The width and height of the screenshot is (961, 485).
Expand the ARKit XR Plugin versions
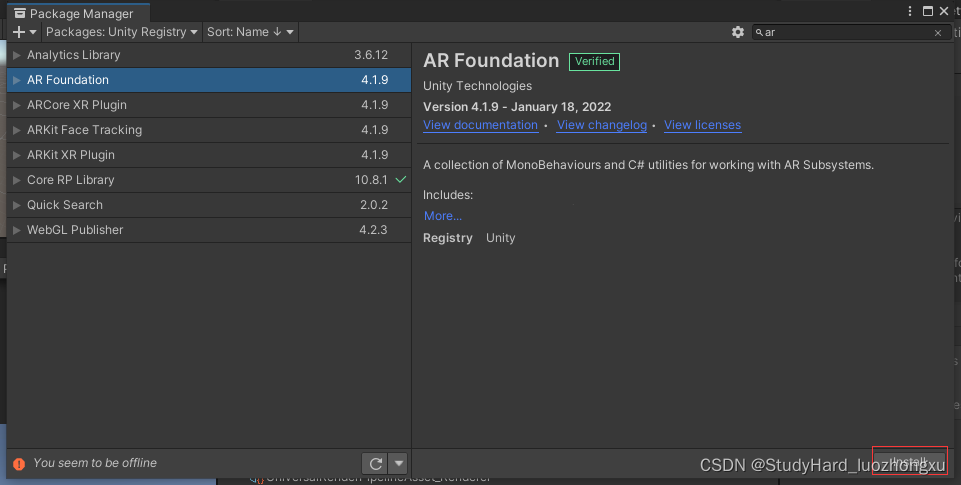[x=17, y=155]
